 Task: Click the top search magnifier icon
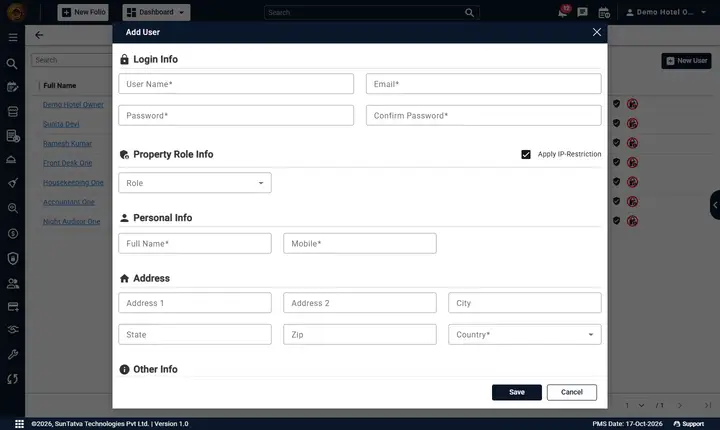coord(469,12)
